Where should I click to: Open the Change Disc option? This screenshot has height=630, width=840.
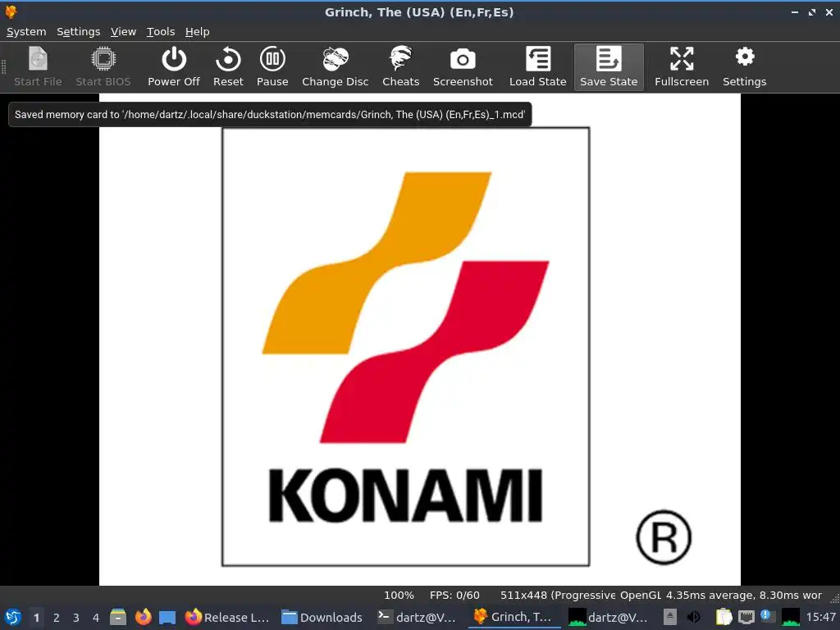336,67
